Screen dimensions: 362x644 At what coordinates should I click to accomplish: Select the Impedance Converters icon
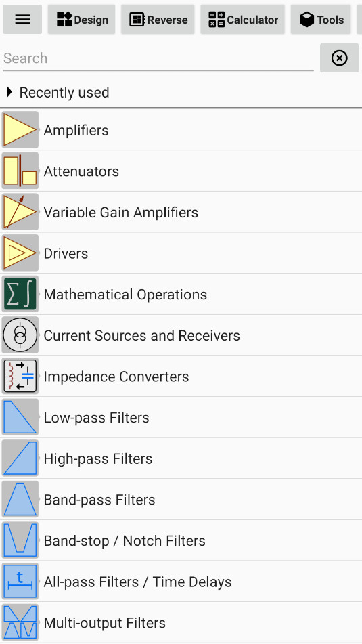20,377
